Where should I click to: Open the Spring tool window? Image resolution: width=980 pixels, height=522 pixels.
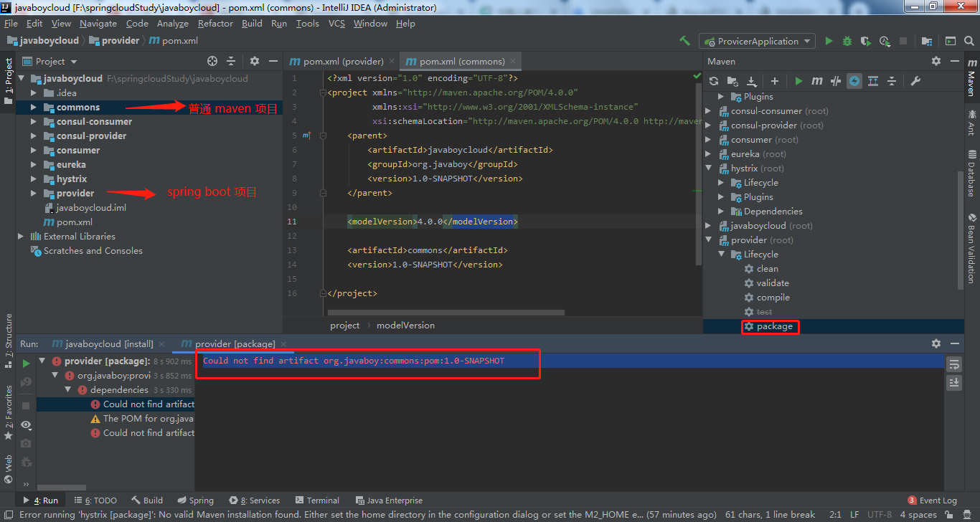(x=195, y=500)
